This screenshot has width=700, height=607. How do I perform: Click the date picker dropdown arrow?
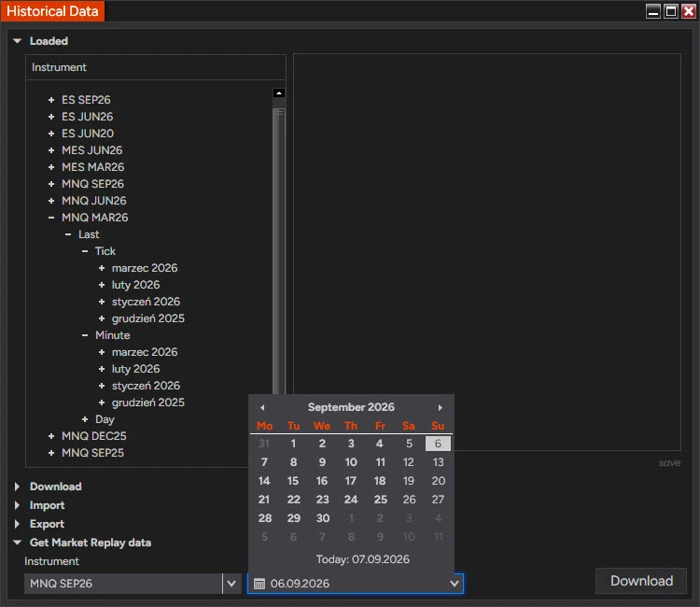coord(455,584)
